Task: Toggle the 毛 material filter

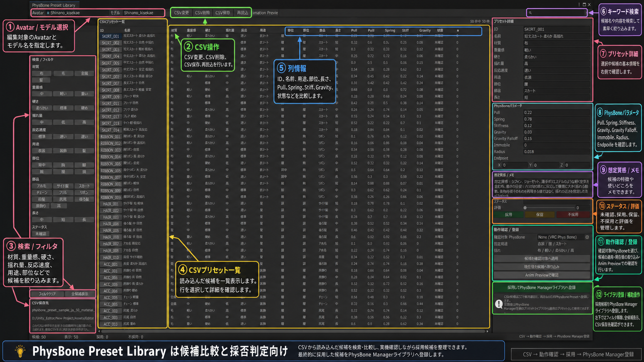Action: tap(63, 73)
